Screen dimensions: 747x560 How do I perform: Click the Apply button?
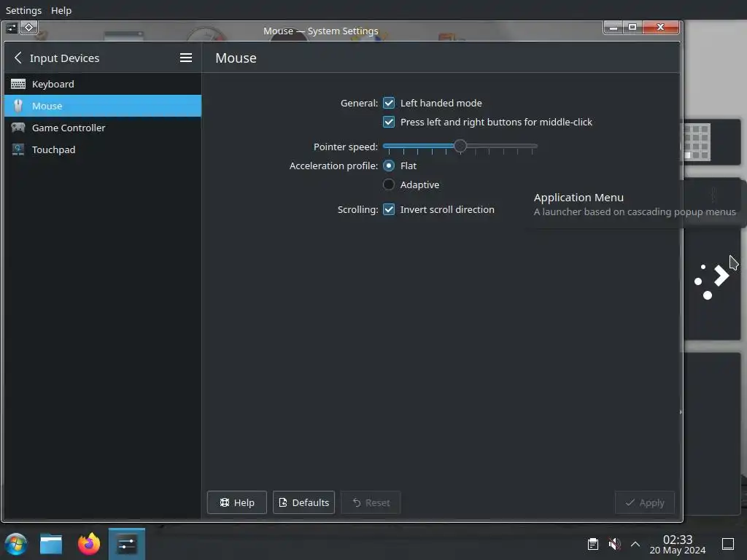pos(645,502)
